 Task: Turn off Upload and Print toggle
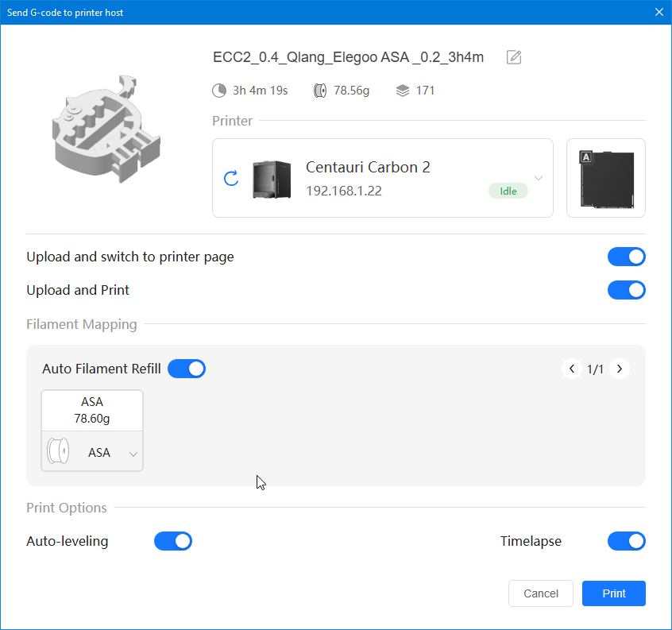(626, 290)
